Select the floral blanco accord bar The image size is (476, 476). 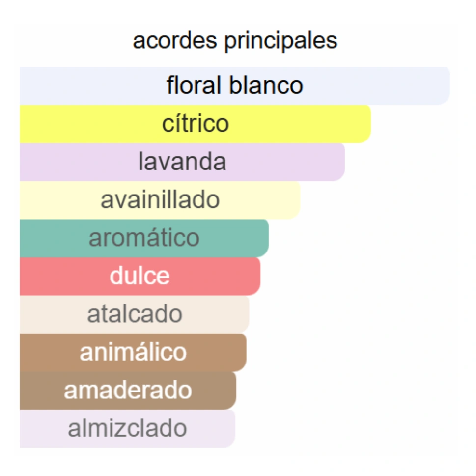[x=235, y=86]
